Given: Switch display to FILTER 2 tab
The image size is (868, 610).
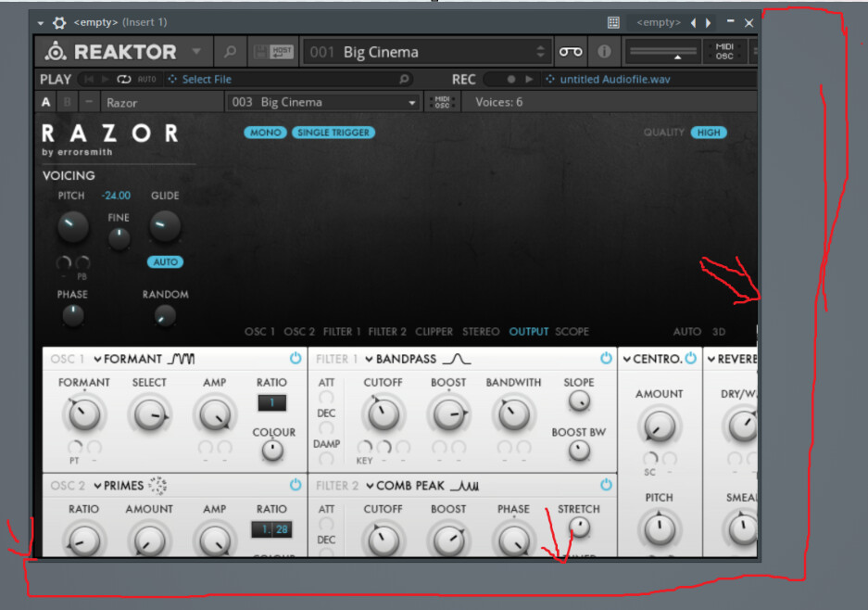Looking at the screenshot, I should tap(387, 331).
